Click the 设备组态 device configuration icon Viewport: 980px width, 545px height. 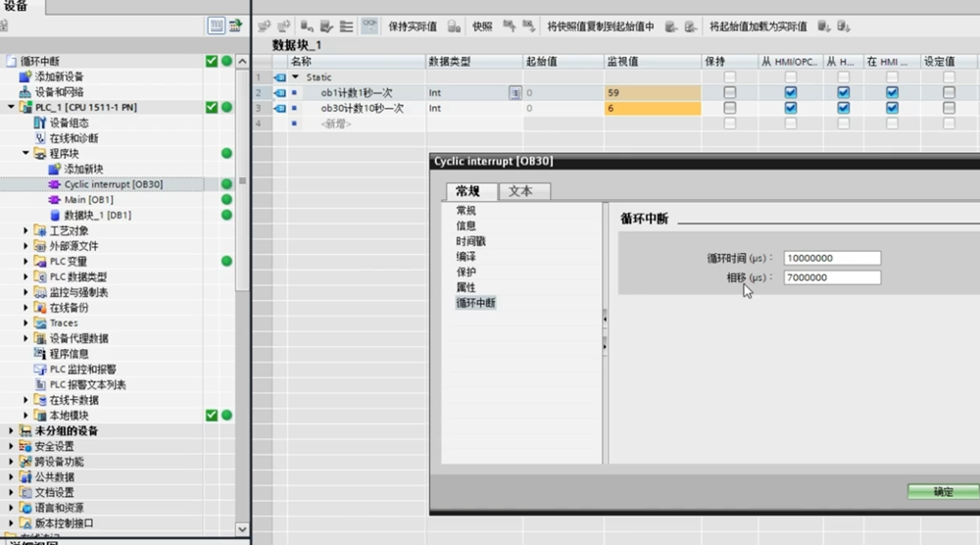40,123
